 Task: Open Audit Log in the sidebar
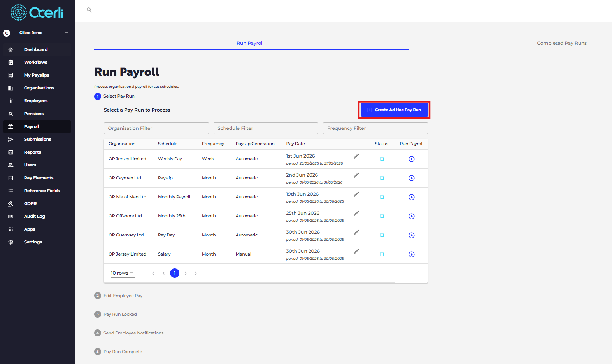click(37, 216)
